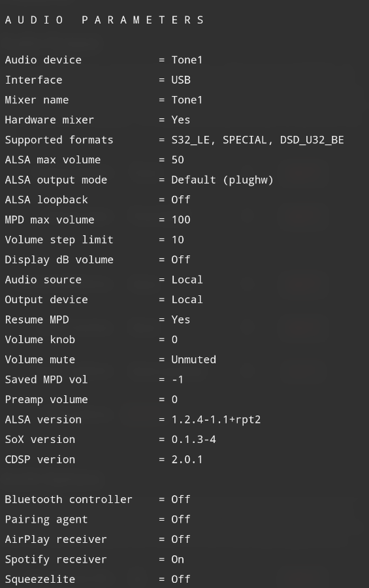This screenshot has width=369, height=588.
Task: Click the Audio source Local value
Action: [x=187, y=280]
